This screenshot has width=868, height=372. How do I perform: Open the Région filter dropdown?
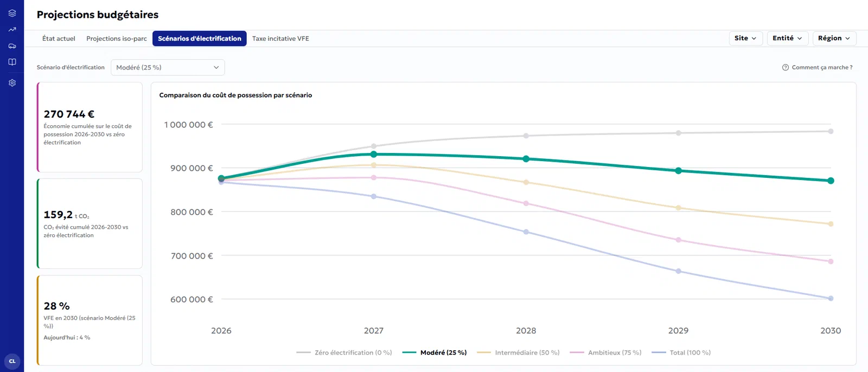coord(834,38)
